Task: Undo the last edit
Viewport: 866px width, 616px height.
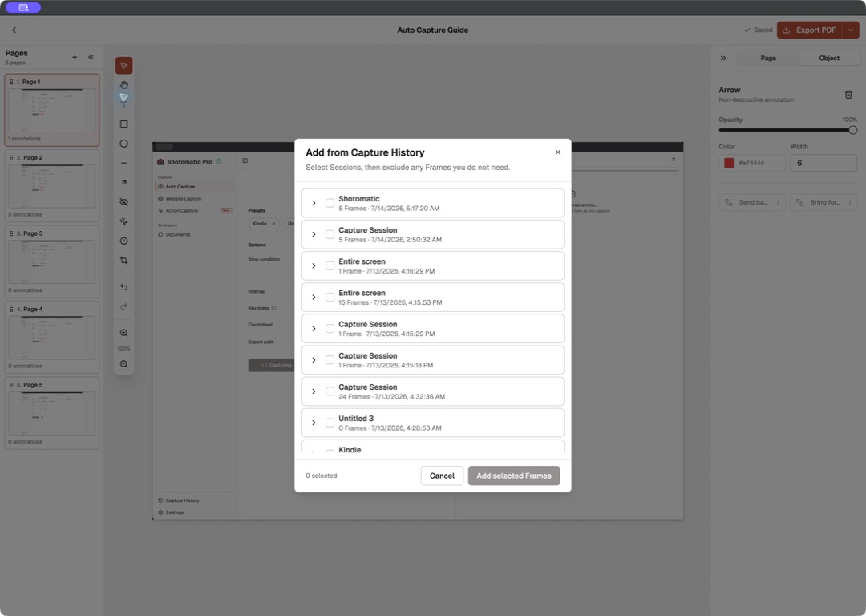Action: pyautogui.click(x=123, y=286)
